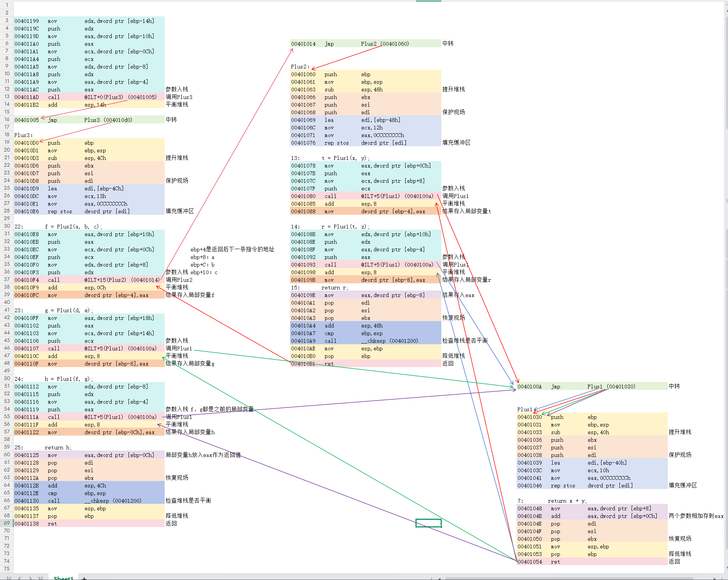Viewport: 728px width, 580px height.
Task: Select the 'ebp+4是返回后下一条指令的地址' note cell
Action: tap(232, 249)
